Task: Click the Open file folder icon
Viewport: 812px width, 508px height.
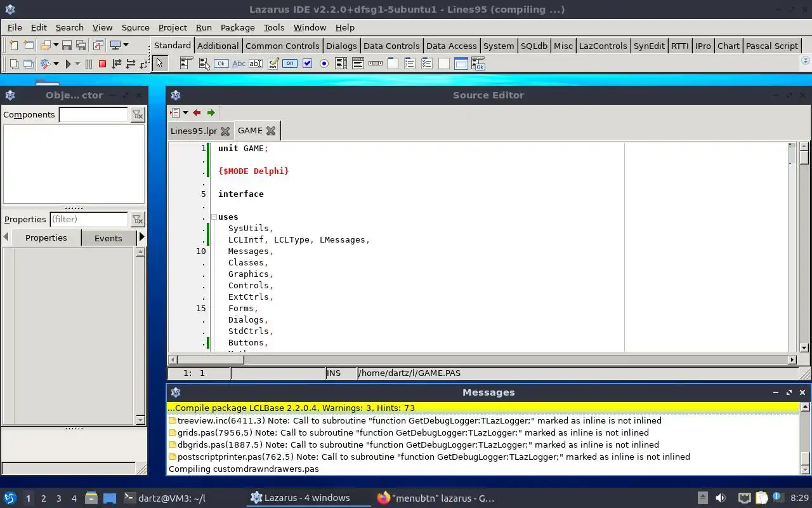Action: click(x=46, y=45)
